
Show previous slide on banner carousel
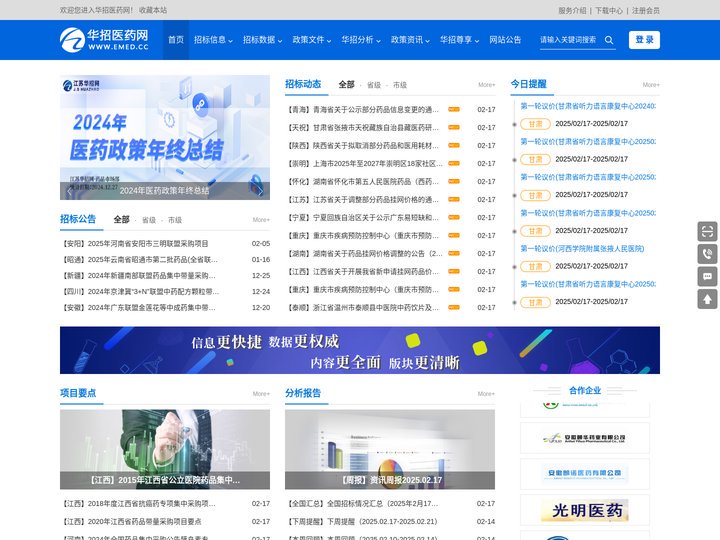69,191
